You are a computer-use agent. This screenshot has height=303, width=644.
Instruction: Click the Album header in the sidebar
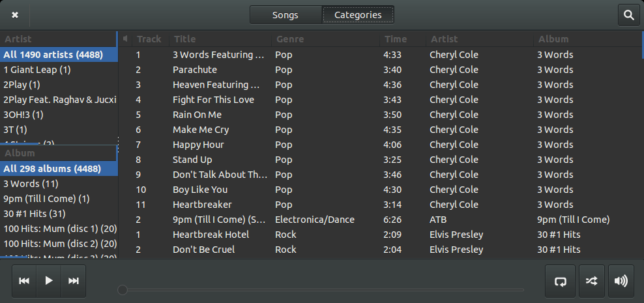pos(58,153)
